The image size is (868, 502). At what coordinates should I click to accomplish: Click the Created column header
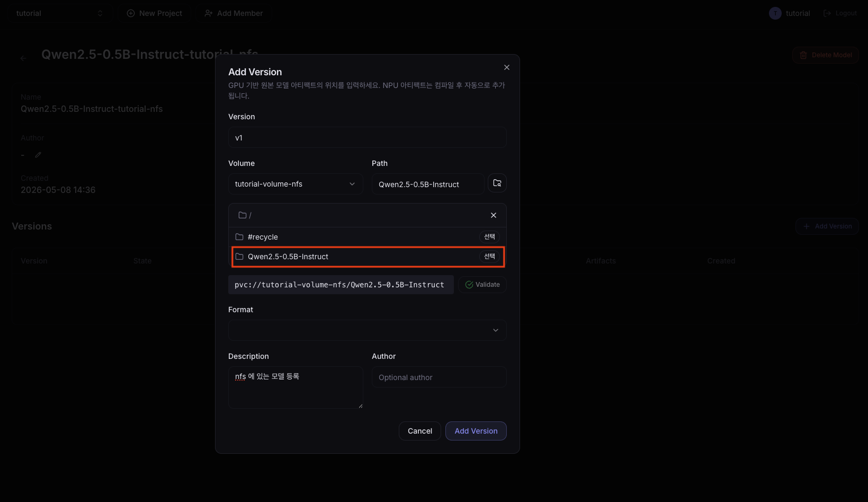[721, 261]
